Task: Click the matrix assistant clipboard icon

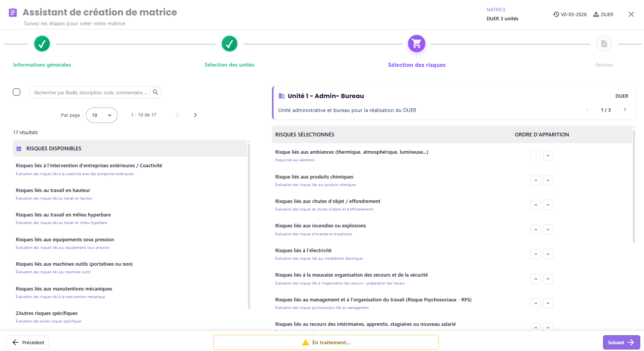Action: point(13,12)
